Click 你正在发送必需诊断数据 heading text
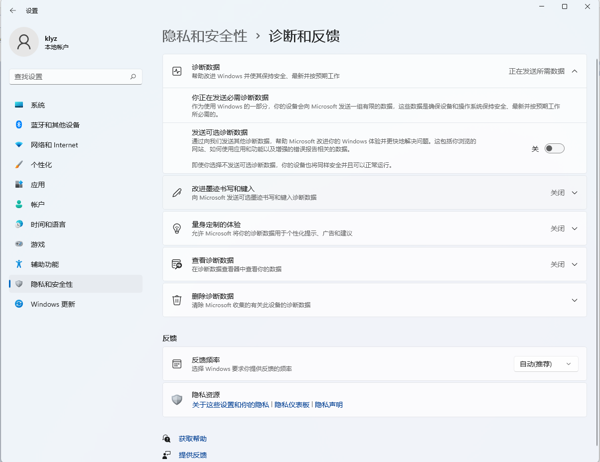Viewport: 600px width, 462px height. tap(230, 98)
